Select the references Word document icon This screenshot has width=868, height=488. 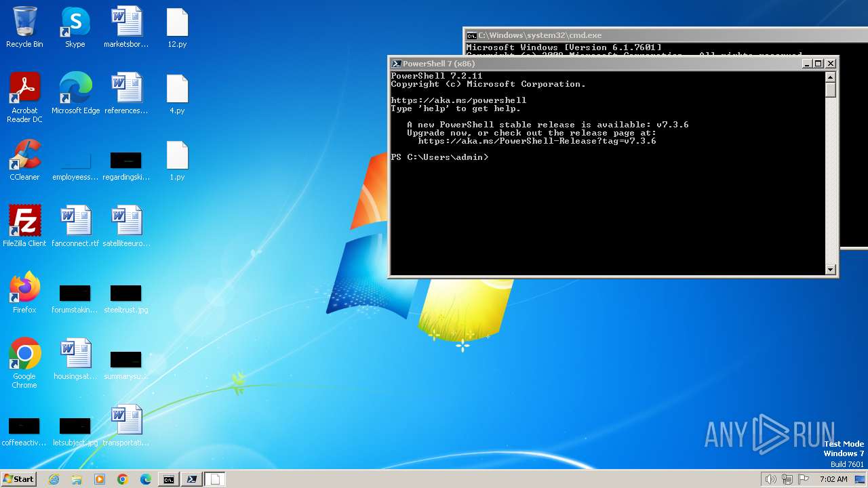[126, 94]
